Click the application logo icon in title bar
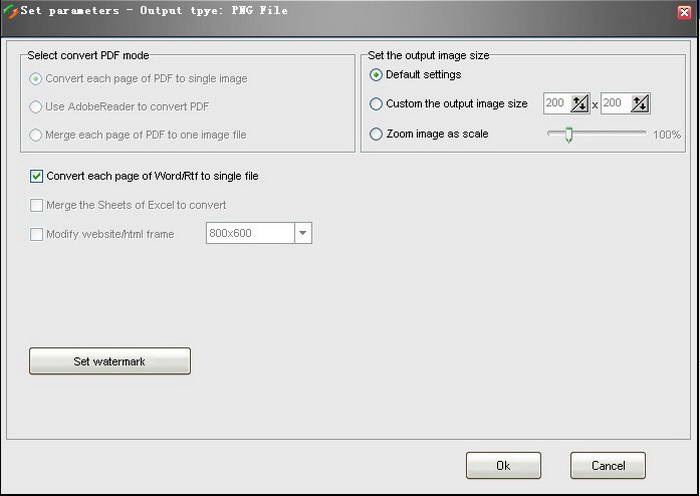This screenshot has height=496, width=700. [x=10, y=11]
